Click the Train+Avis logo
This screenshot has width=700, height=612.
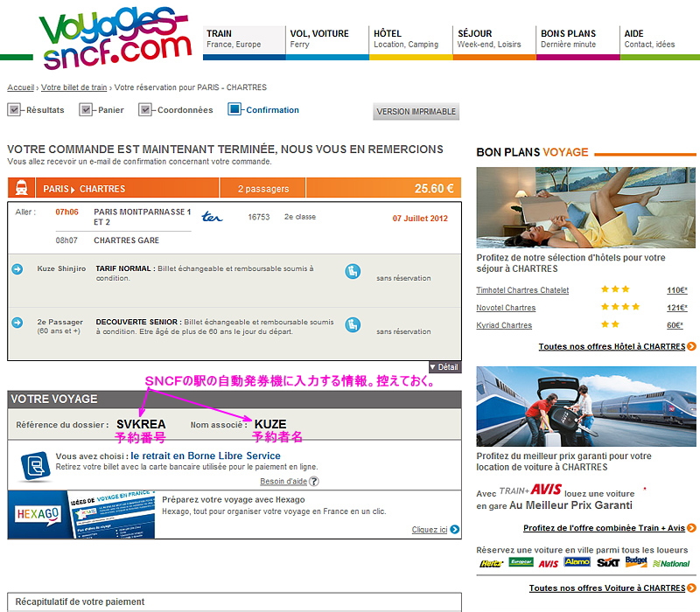point(530,490)
